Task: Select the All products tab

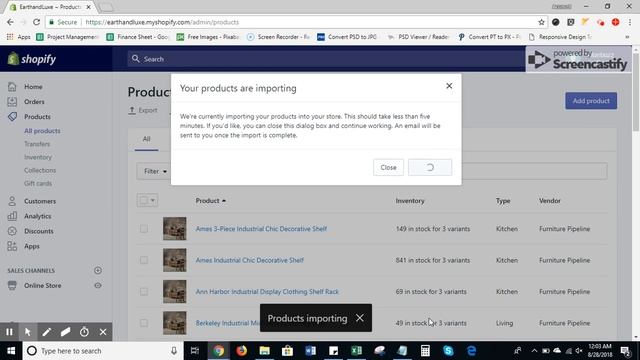Action: click(147, 139)
